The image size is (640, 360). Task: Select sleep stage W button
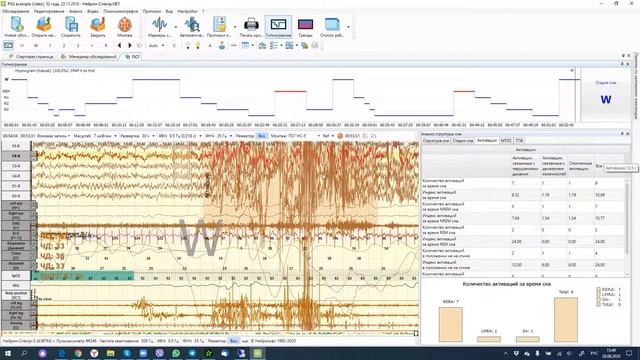coord(36,45)
